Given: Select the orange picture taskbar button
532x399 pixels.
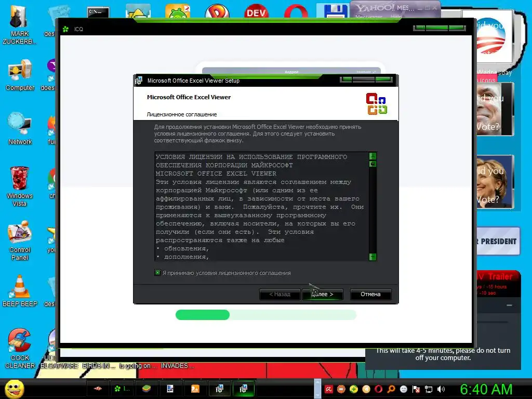Looking at the screenshot, I should pos(195,389).
